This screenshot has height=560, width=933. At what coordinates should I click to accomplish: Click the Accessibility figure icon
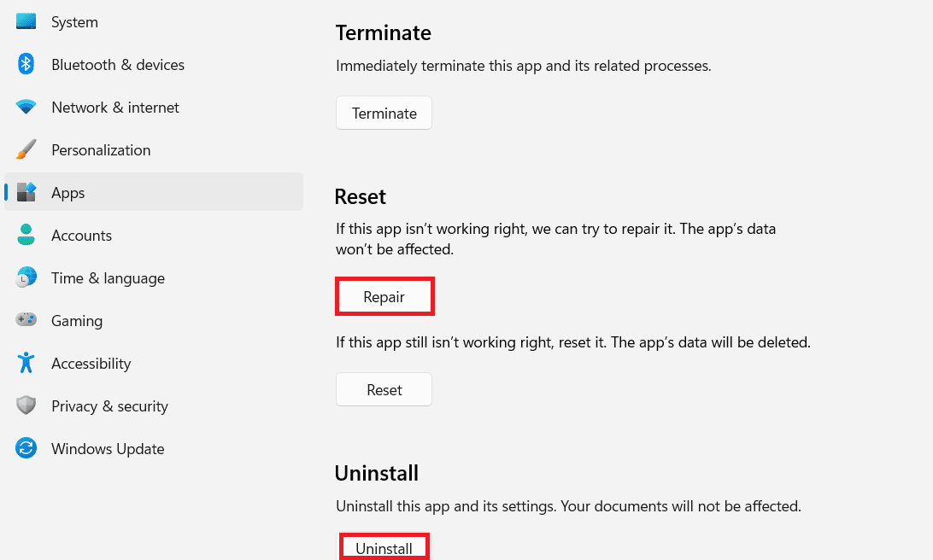pos(26,363)
